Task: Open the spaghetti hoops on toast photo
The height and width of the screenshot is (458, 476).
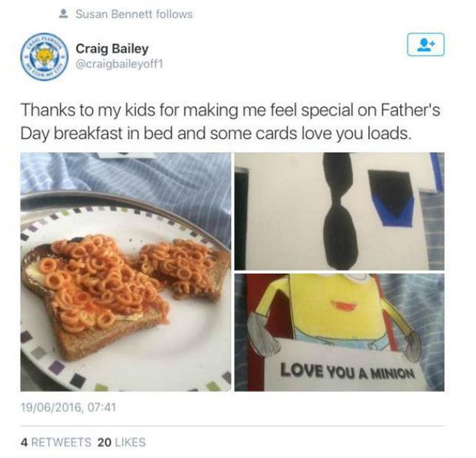Action: (126, 272)
